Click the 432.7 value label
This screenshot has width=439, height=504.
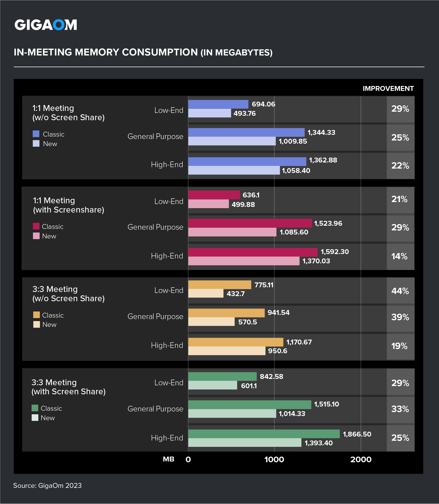click(235, 294)
